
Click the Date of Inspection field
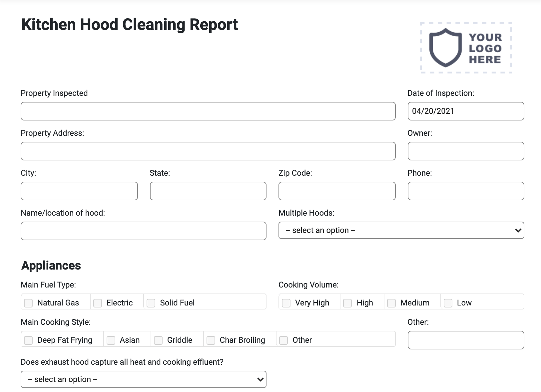466,111
